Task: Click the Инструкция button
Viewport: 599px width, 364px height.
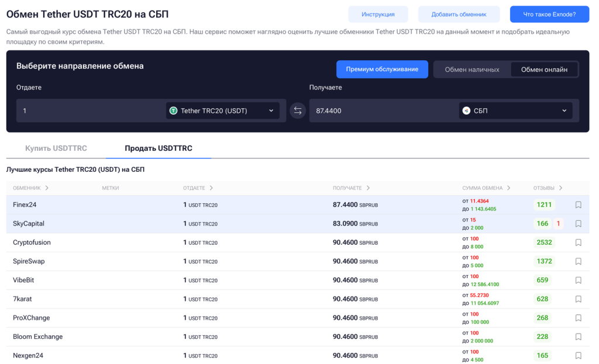Action: click(378, 14)
